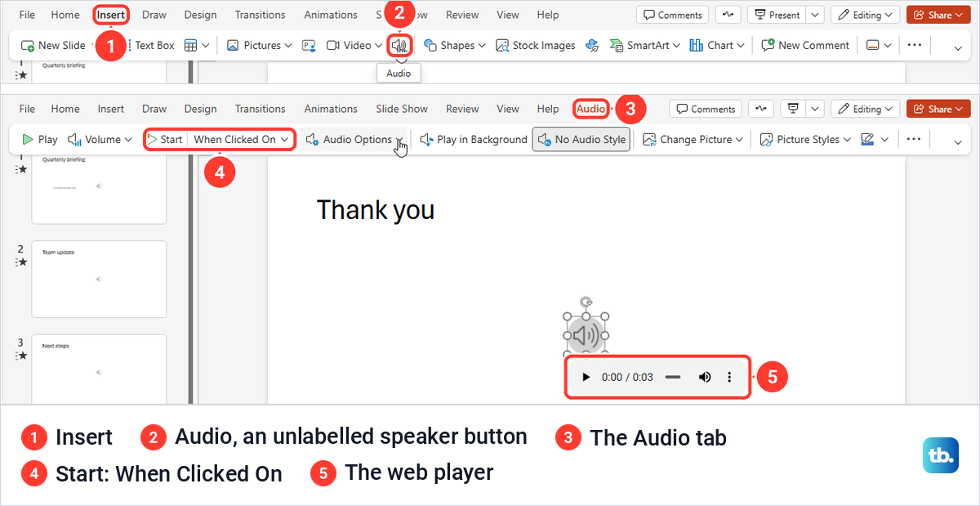Click the presentation-screen icon beside the Audio window's Comments
Image resolution: width=980 pixels, height=506 pixels.
(791, 109)
